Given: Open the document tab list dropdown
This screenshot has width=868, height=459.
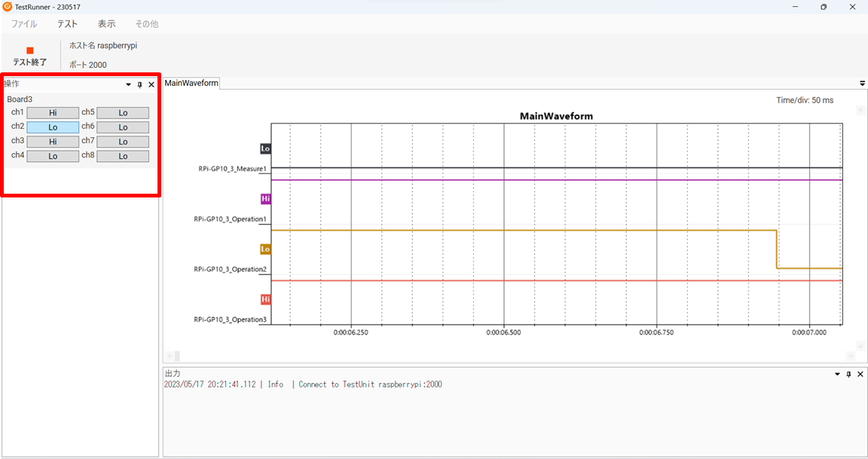Looking at the screenshot, I should click(x=862, y=84).
